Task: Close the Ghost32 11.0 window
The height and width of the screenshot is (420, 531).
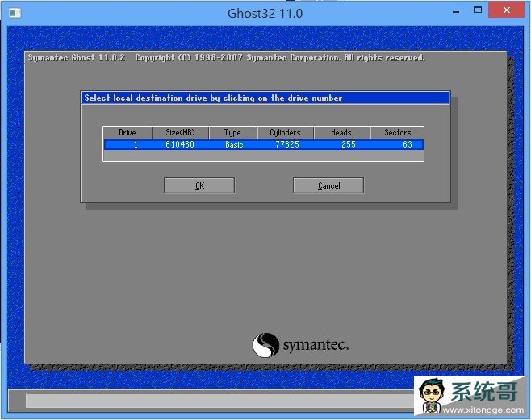Action: click(x=507, y=10)
